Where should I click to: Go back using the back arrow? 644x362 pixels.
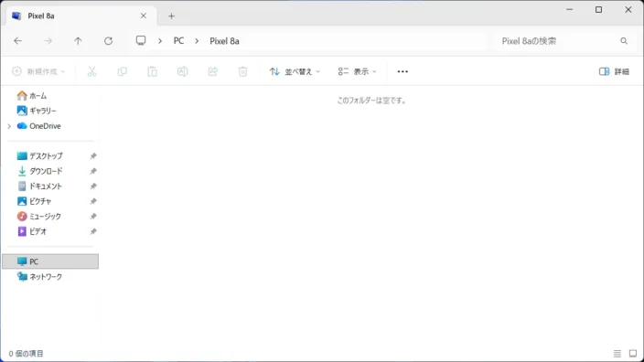[17, 41]
